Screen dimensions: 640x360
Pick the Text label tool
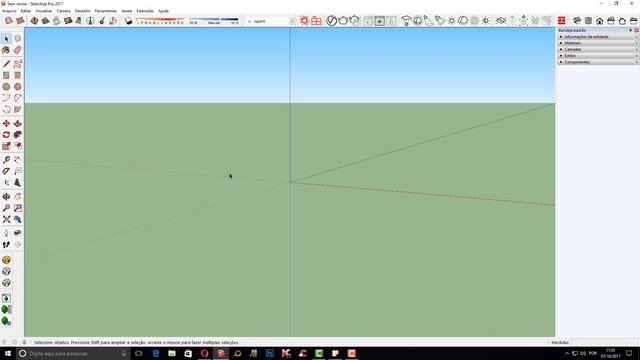point(18,171)
